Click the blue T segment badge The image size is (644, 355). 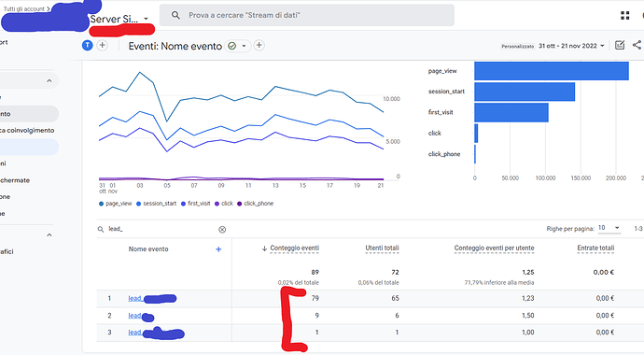pyautogui.click(x=88, y=46)
